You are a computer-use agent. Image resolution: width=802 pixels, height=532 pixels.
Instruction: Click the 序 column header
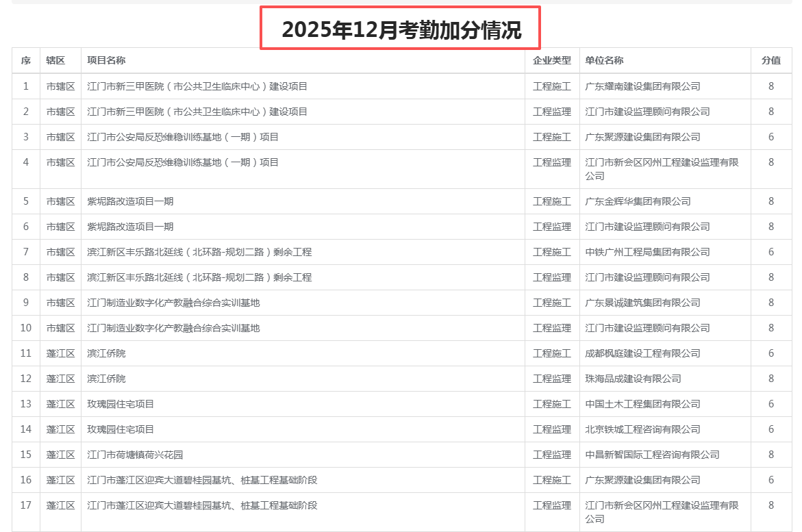tap(26, 60)
